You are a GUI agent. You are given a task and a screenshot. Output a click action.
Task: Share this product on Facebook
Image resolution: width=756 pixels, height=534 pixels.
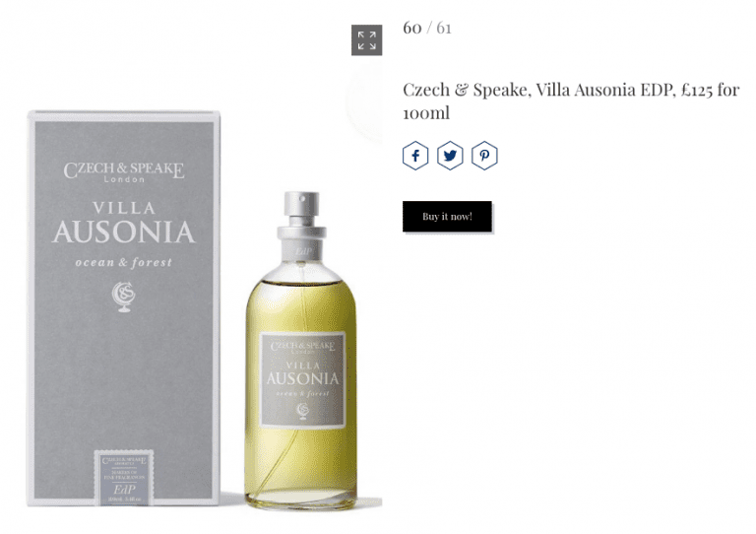pos(415,156)
